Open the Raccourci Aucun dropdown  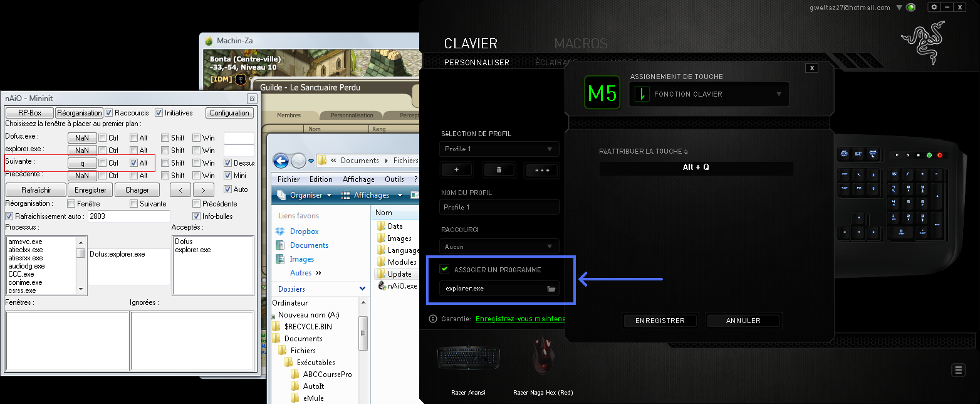click(499, 247)
